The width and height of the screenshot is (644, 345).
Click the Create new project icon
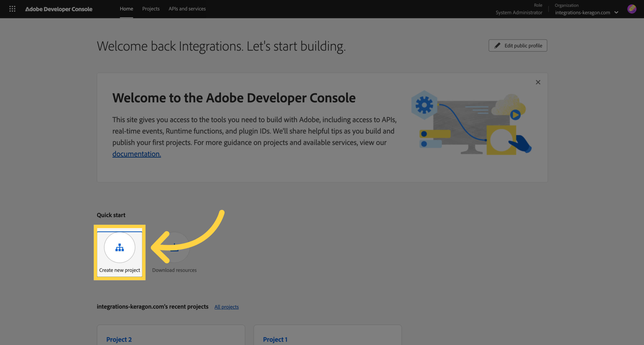120,248
